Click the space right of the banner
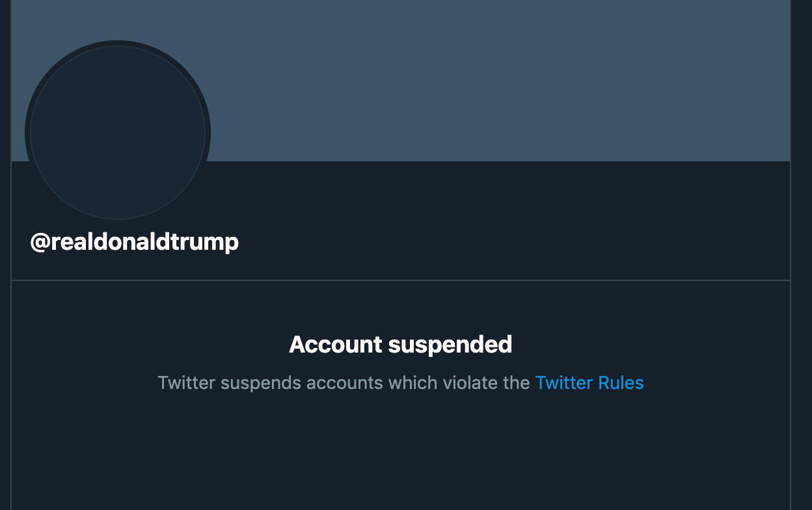This screenshot has height=510, width=812. tap(802, 78)
